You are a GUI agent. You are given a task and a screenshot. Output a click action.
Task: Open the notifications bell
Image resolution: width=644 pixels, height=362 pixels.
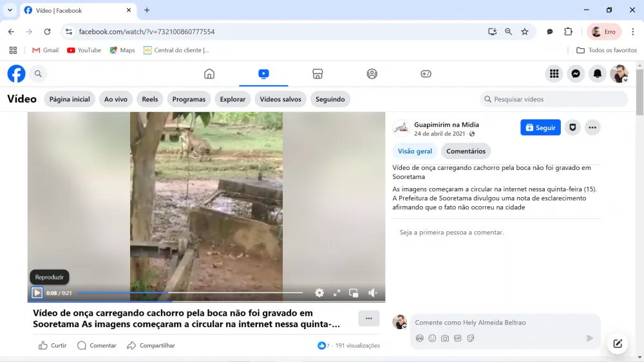pos(598,74)
